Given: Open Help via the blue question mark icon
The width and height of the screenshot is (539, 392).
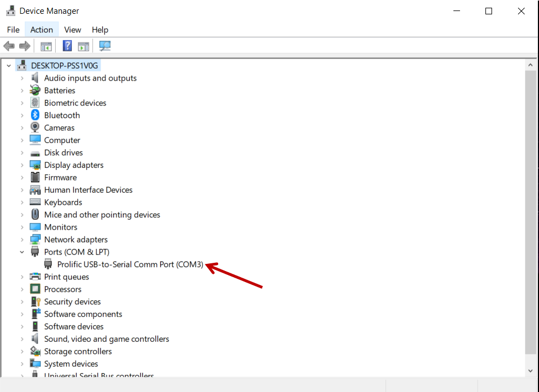Looking at the screenshot, I should click(x=67, y=46).
